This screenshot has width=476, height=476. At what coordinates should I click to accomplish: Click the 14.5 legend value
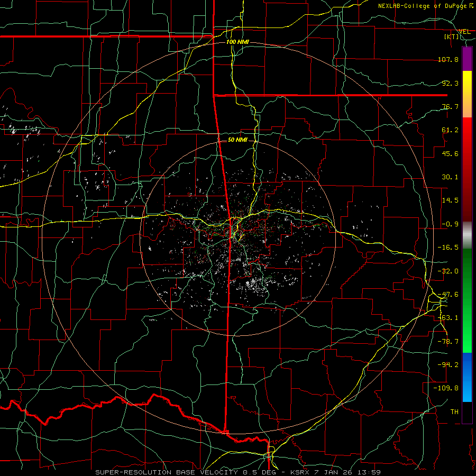tap(450, 200)
